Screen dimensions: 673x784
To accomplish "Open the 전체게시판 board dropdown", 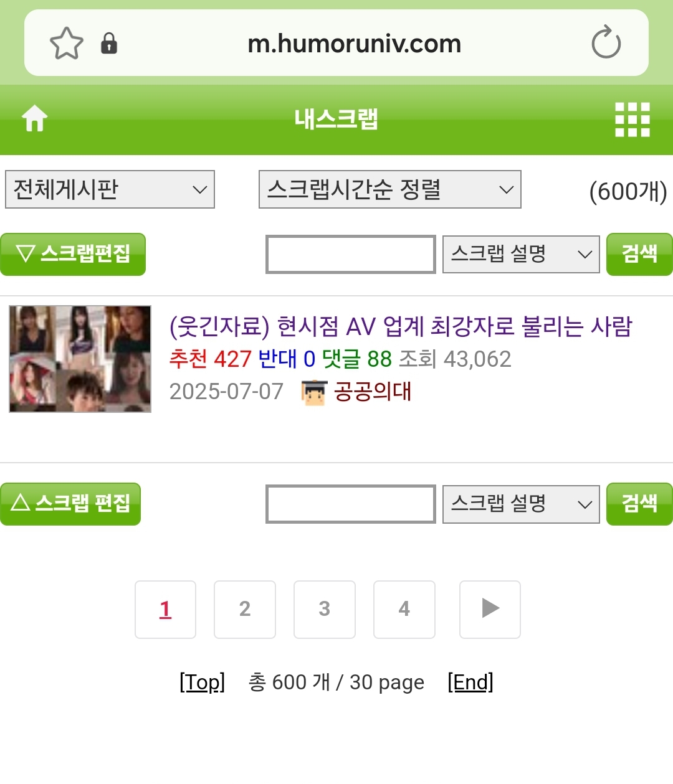I will 110,189.
